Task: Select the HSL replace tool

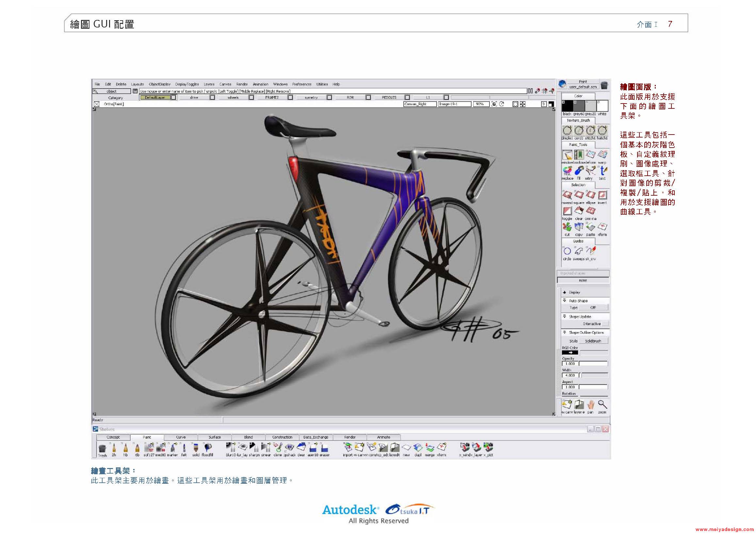Action: pos(567,171)
